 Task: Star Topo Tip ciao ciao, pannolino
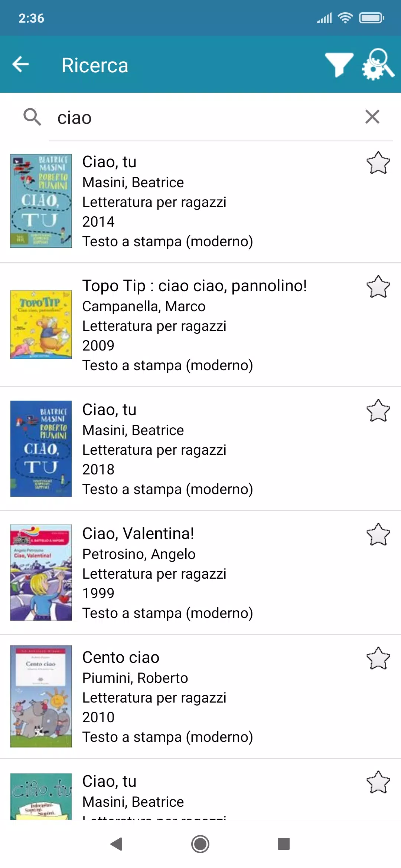point(378,287)
